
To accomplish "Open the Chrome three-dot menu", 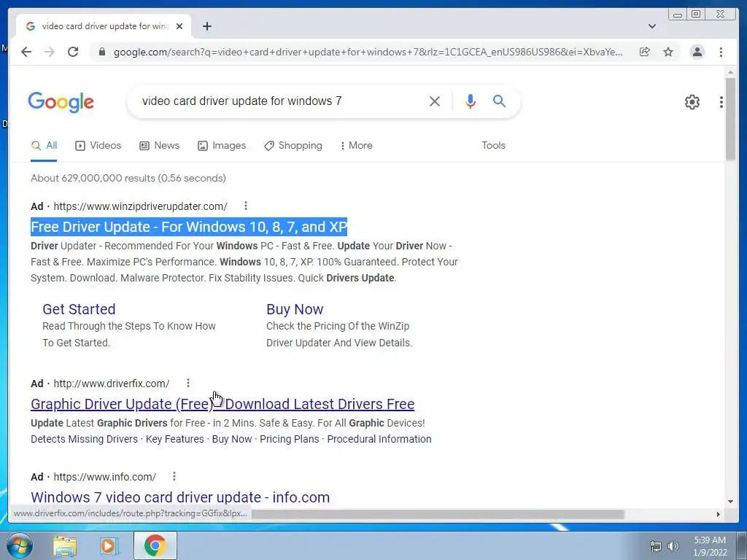I will 721,52.
